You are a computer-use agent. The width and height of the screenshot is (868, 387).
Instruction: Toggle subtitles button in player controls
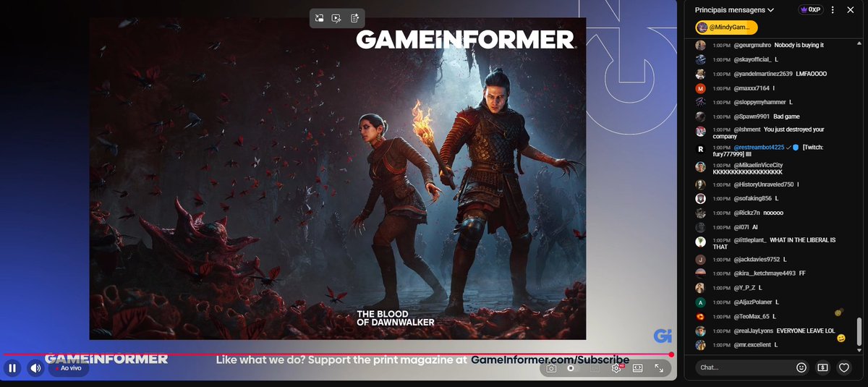(595, 368)
